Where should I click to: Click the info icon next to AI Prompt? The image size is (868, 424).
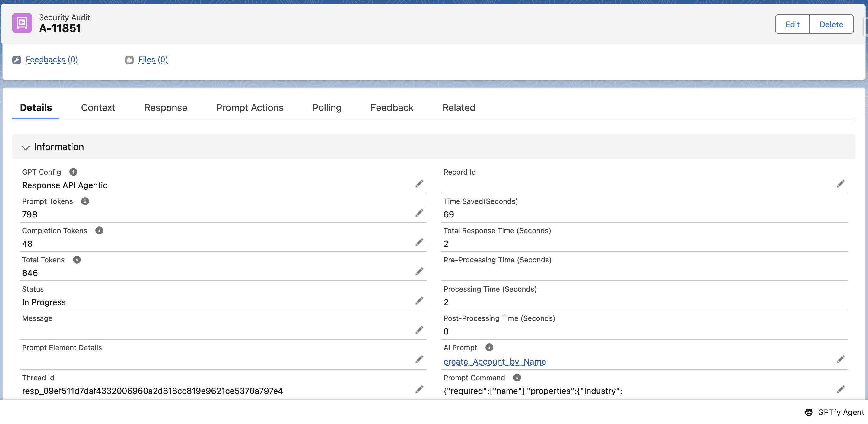click(x=489, y=347)
